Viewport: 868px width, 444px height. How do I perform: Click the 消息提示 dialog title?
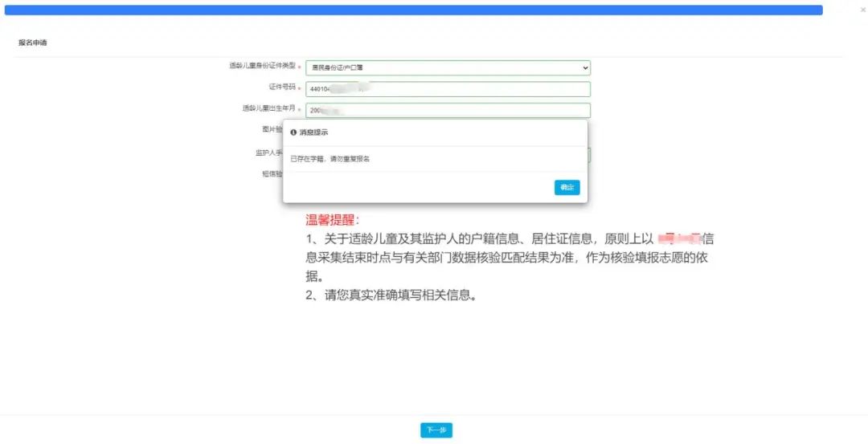(x=313, y=132)
